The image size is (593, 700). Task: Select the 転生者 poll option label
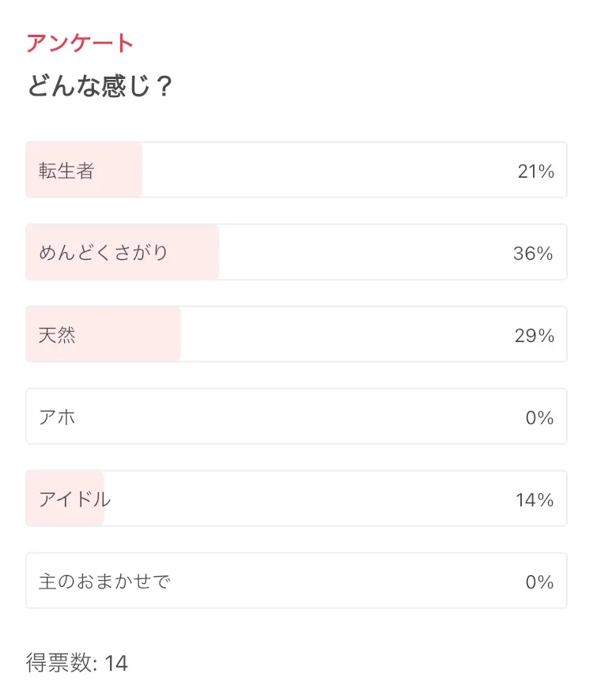[66, 171]
